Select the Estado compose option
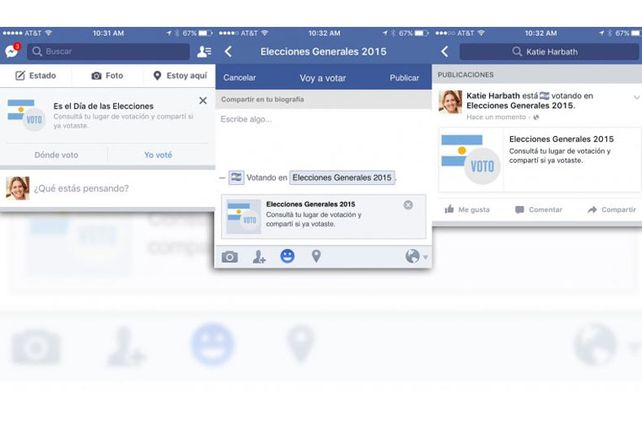Viewport: 642px width, 448px height. coord(36,75)
